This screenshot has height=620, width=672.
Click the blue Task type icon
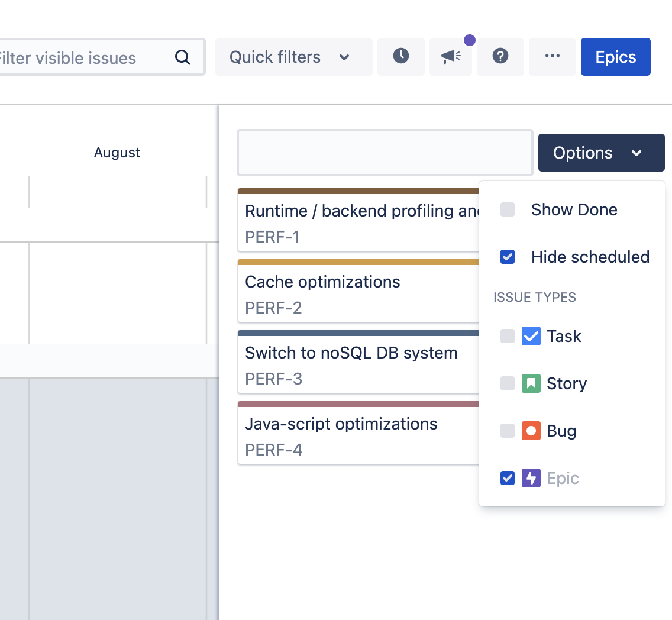[x=531, y=337]
